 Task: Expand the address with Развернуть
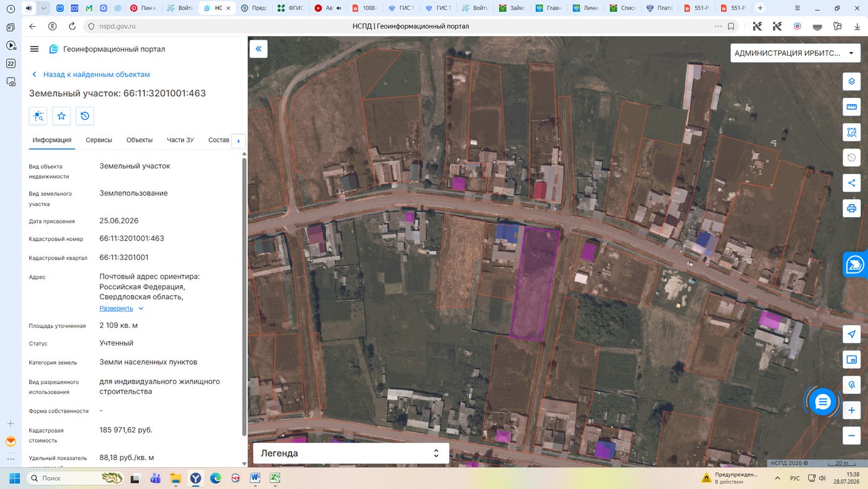pos(122,308)
